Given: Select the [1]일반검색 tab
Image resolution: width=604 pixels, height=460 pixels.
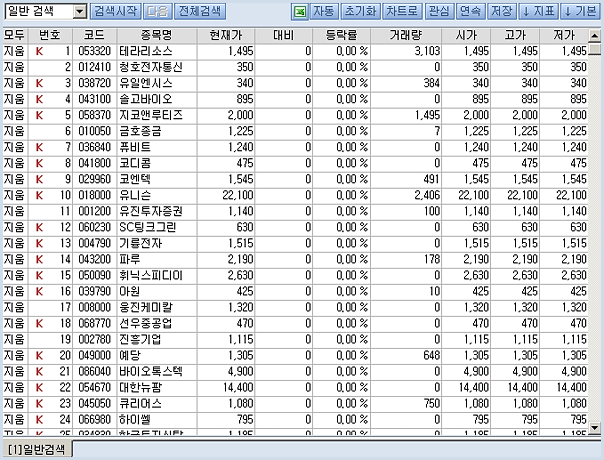Looking at the screenshot, I should click(37, 449).
